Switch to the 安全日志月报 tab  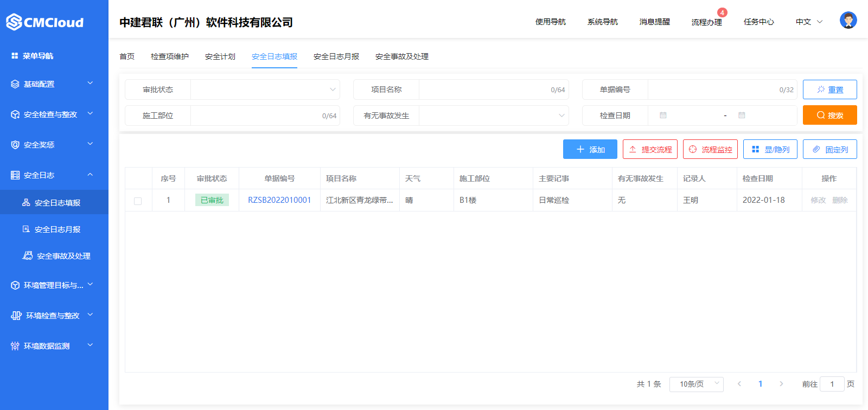336,56
